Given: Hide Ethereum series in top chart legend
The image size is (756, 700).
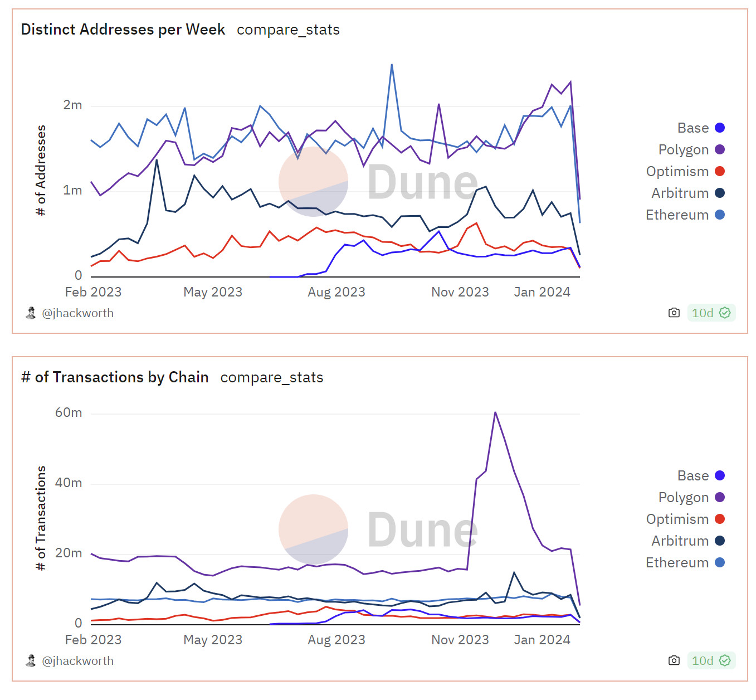Looking at the screenshot, I should tap(719, 215).
